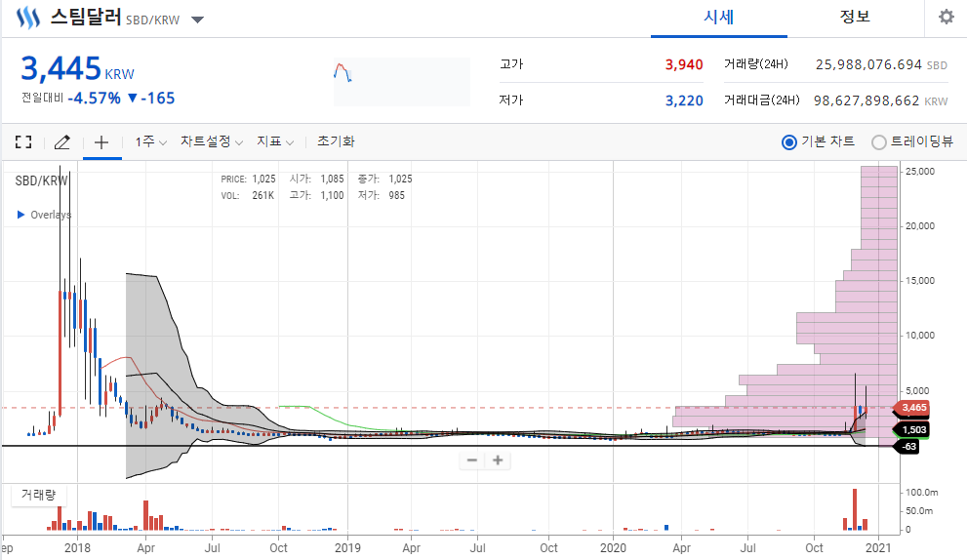Zoom out chart with minus button

point(472,460)
